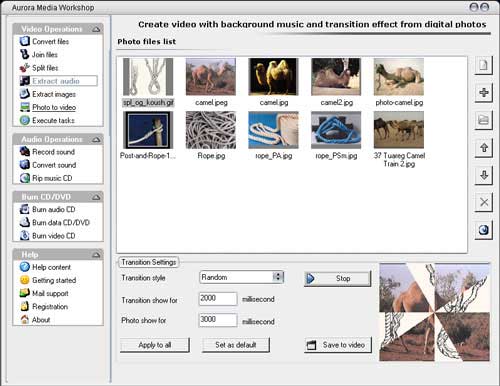Click the add photo plus icon button
Image resolution: width=500 pixels, height=386 pixels.
tap(483, 92)
